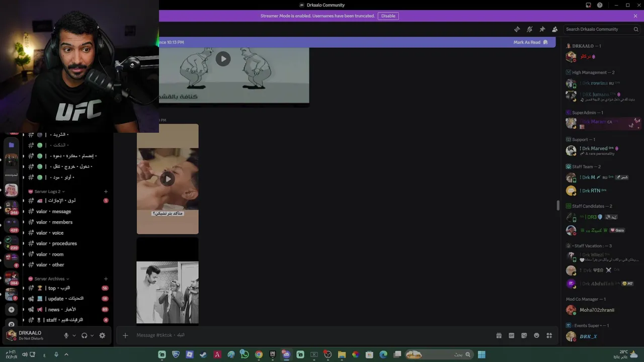Toggle the member list icon
The height and width of the screenshot is (362, 644).
coord(554,29)
